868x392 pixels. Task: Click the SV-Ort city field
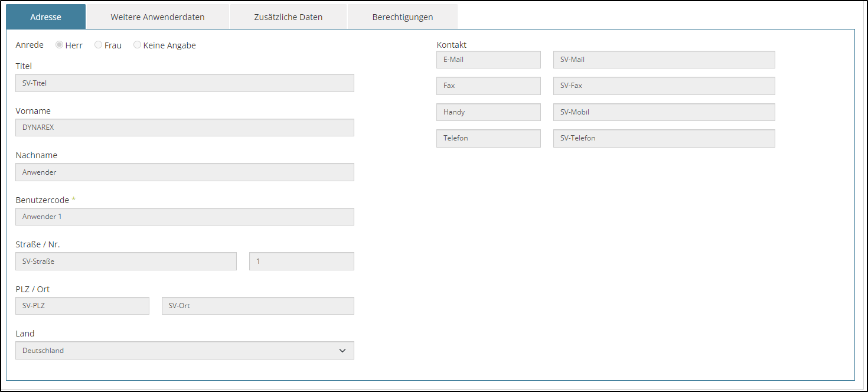(257, 306)
